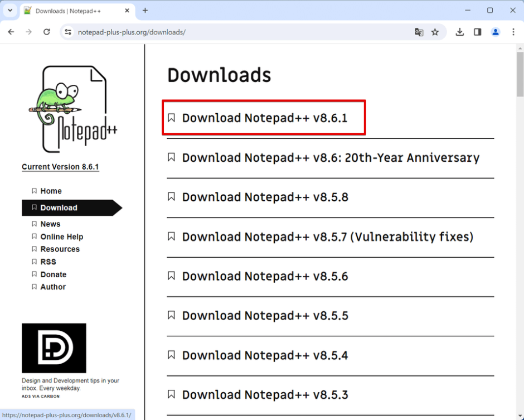Open Download Notepad++ v8.5.5 link

click(265, 316)
